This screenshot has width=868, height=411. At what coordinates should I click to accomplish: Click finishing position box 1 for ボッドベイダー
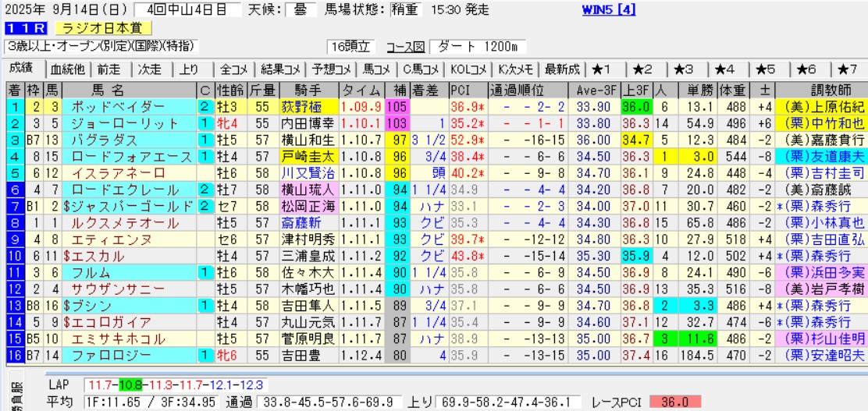[14, 107]
